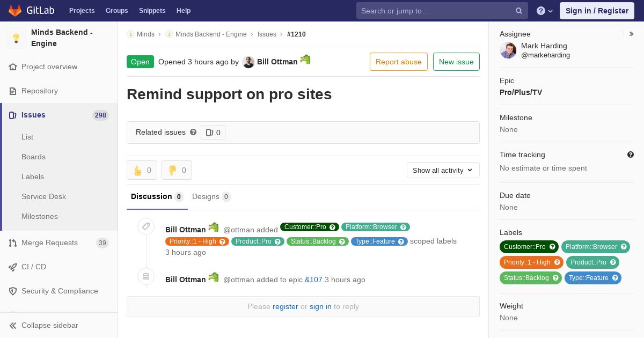This screenshot has height=338, width=644.
Task: Open the sign in link to reply
Action: (x=320, y=306)
